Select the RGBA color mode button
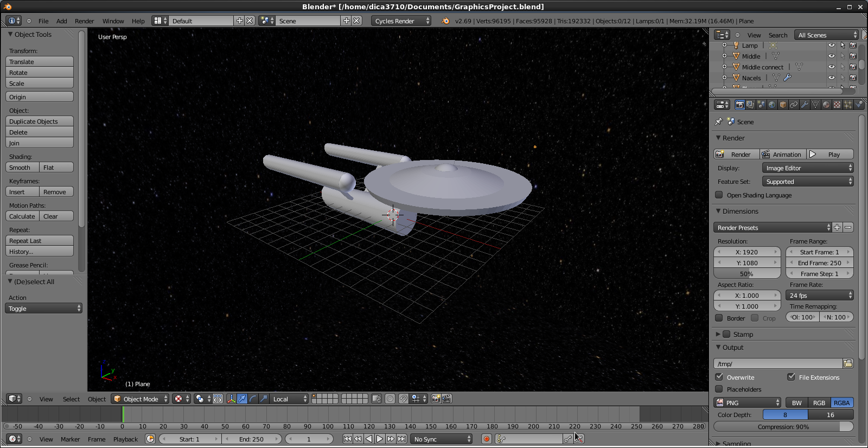Image resolution: width=868 pixels, height=448 pixels. [842, 402]
